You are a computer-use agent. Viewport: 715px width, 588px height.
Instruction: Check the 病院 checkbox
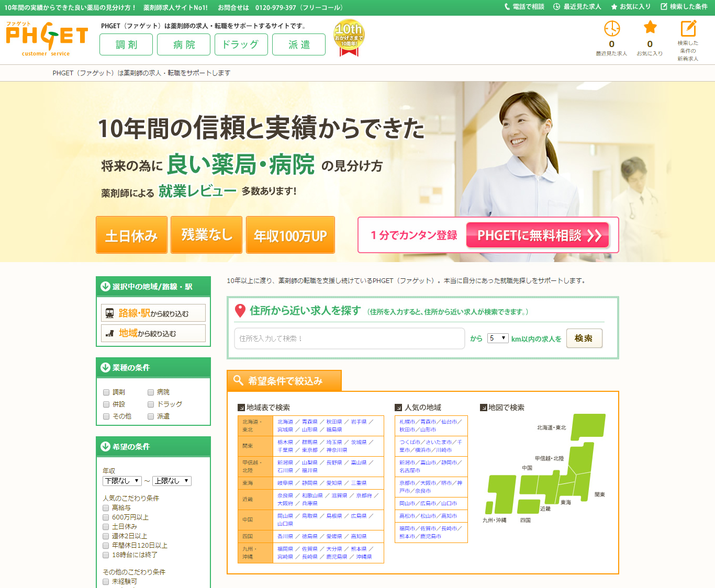(x=151, y=392)
